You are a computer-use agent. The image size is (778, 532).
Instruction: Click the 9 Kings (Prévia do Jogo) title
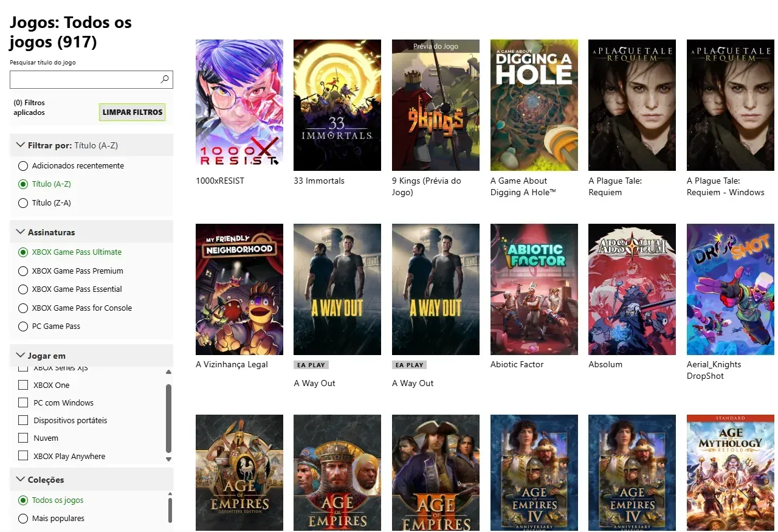[427, 187]
